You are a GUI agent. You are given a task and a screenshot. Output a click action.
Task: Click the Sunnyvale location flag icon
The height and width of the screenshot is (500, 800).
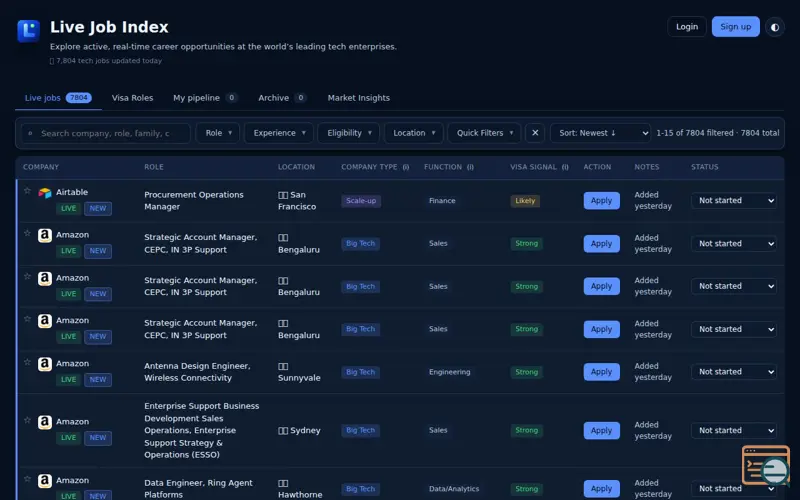tap(283, 366)
